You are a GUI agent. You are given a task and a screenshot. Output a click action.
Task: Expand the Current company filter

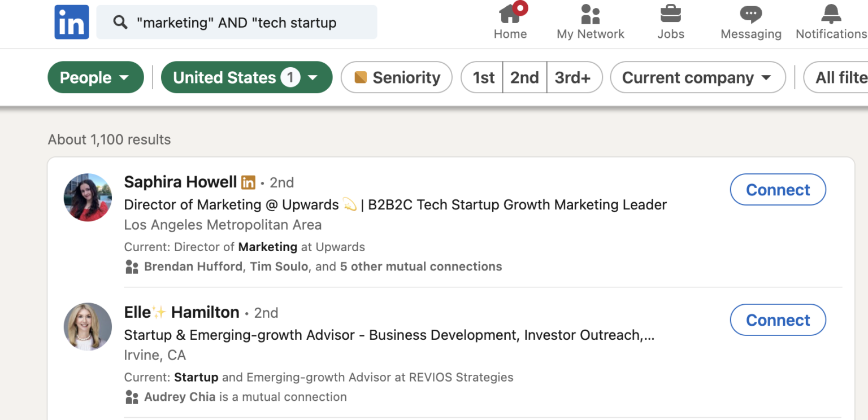tap(697, 77)
